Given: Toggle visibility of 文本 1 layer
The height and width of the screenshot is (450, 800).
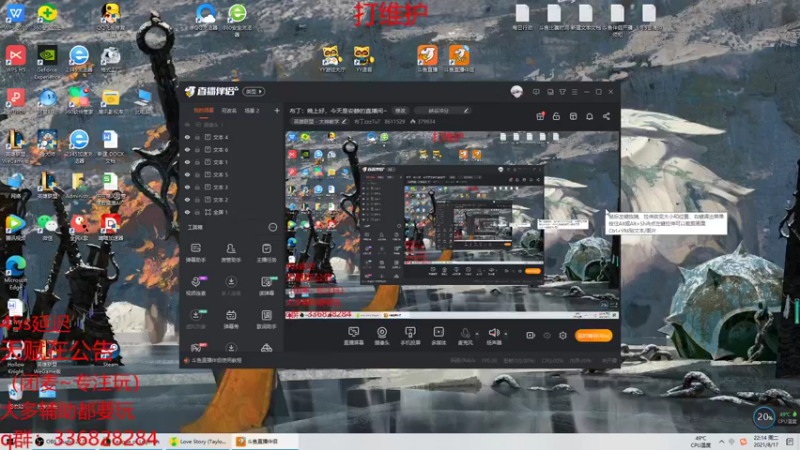Looking at the screenshot, I should (x=187, y=162).
